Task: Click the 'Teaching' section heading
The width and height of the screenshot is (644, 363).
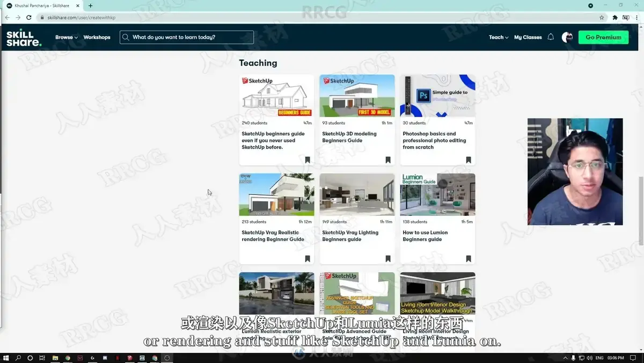Action: [258, 63]
